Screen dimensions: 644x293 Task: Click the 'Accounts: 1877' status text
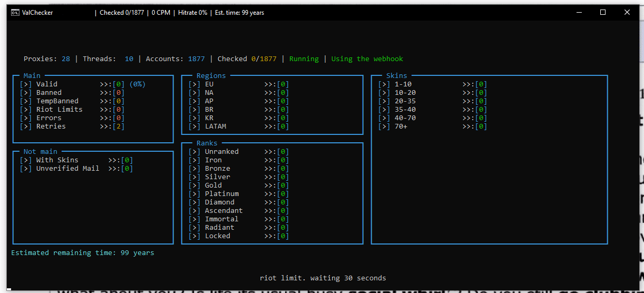pyautogui.click(x=175, y=59)
